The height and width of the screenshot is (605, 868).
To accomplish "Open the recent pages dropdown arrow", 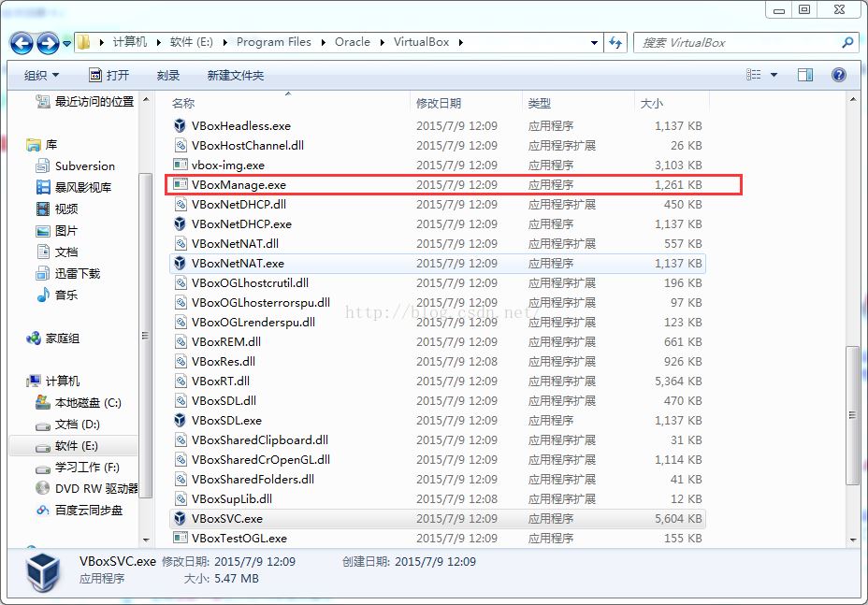I will click(66, 43).
